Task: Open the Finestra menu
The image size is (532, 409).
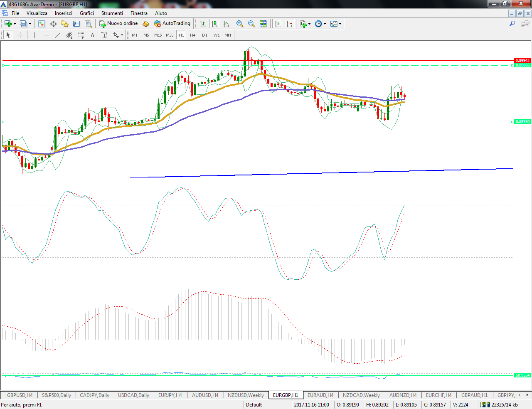Action: pos(139,13)
